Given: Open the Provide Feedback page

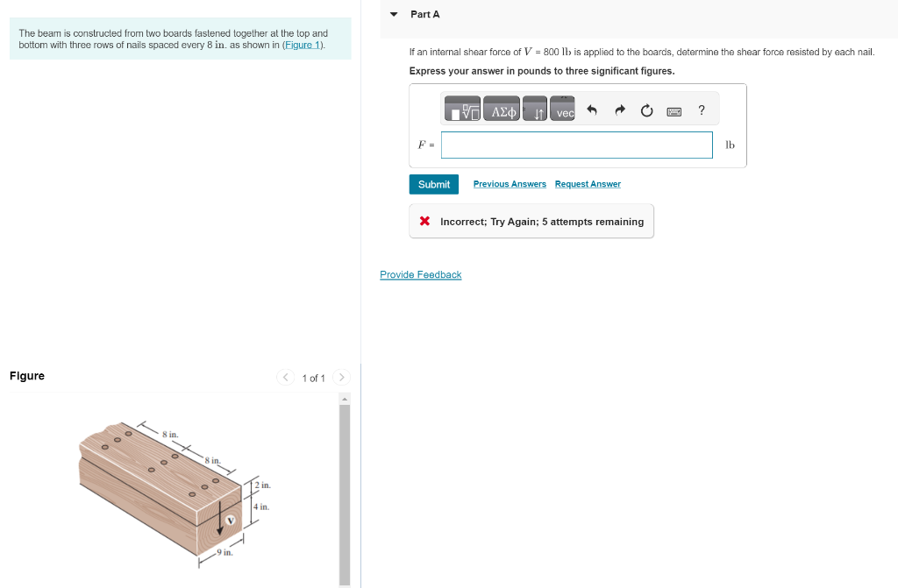Looking at the screenshot, I should 420,274.
